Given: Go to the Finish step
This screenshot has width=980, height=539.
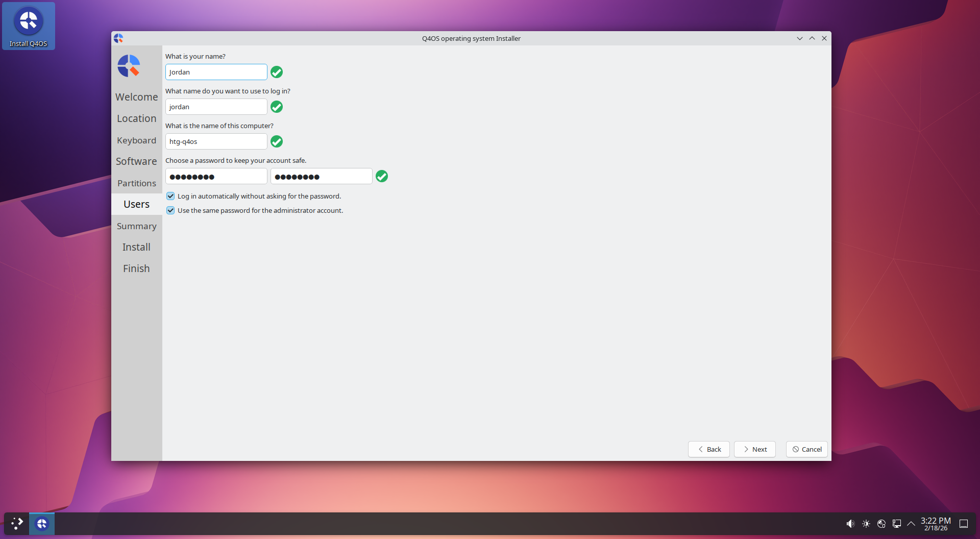Looking at the screenshot, I should coord(137,268).
